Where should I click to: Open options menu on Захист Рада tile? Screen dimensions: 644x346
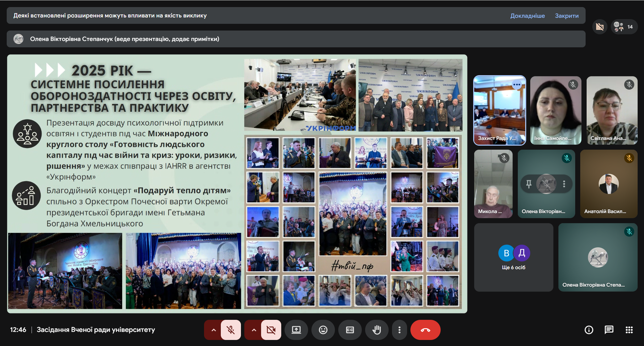[517, 85]
